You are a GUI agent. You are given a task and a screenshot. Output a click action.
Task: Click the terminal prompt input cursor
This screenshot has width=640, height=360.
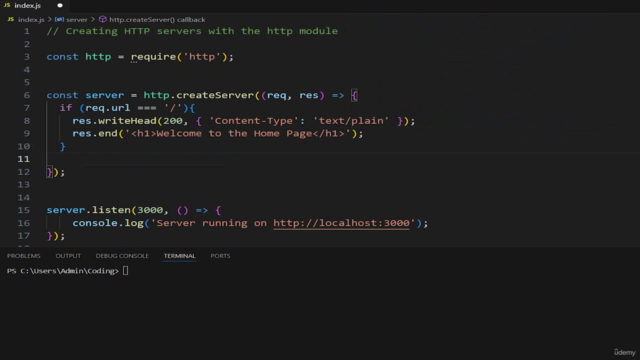[x=125, y=271]
